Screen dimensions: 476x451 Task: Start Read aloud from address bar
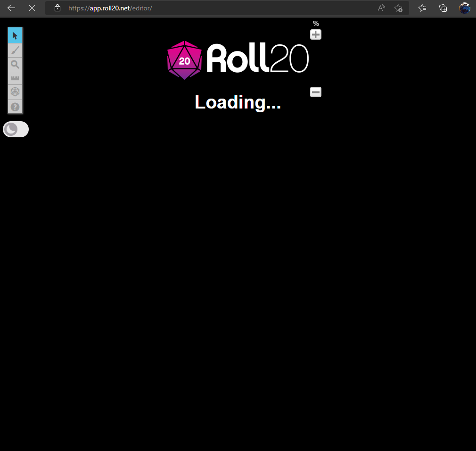click(381, 8)
